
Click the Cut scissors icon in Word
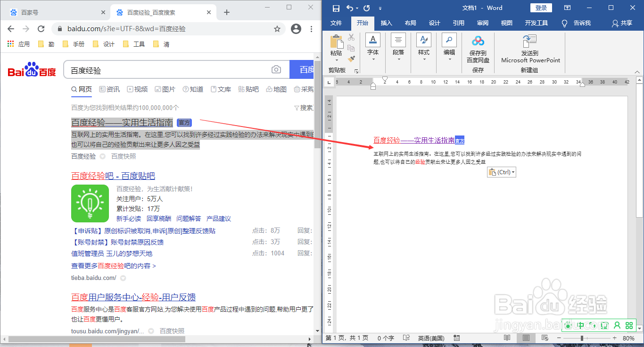[x=351, y=38]
